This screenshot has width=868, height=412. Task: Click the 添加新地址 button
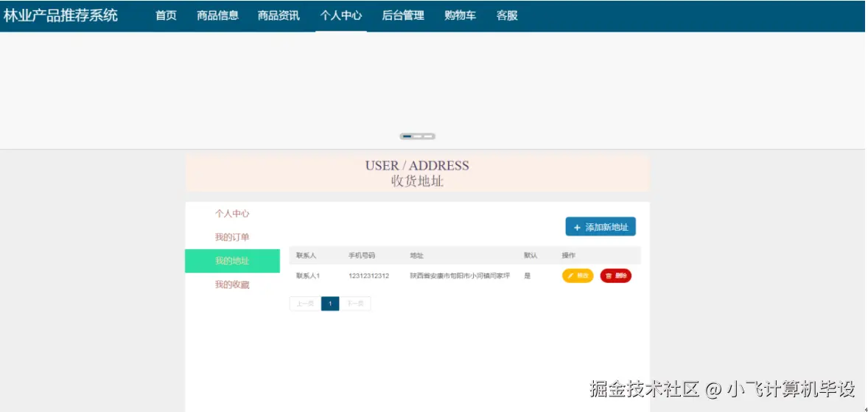coord(601,227)
